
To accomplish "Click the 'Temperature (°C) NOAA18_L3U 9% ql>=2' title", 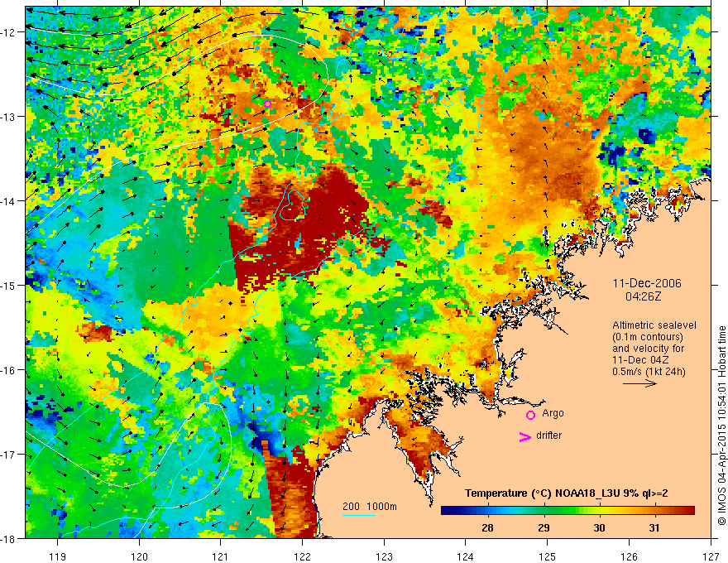I will 567,493.
